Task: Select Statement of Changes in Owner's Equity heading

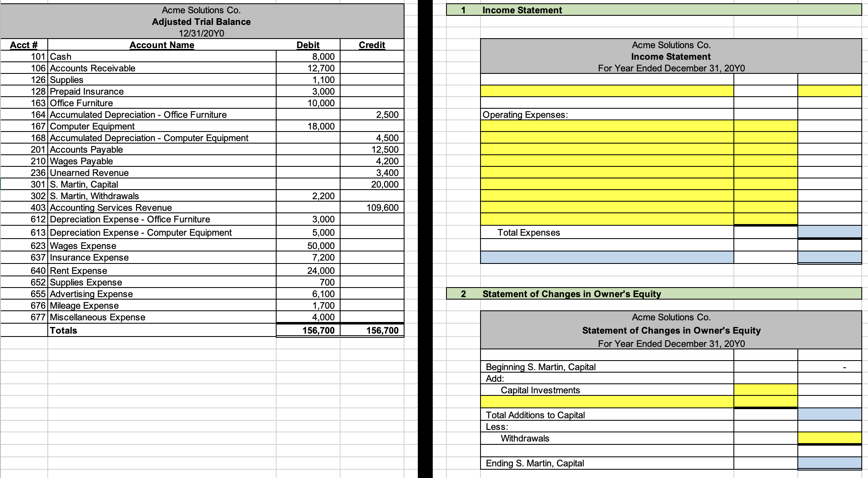Action: click(571, 294)
